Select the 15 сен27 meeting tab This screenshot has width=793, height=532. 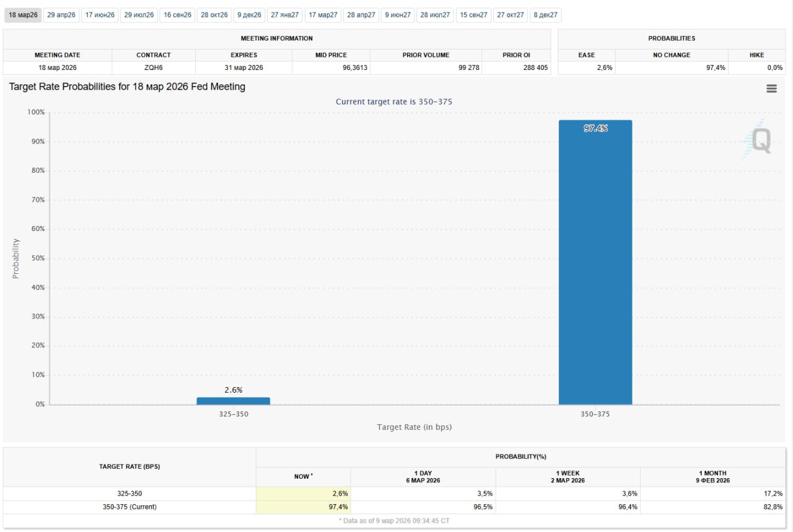pyautogui.click(x=473, y=15)
